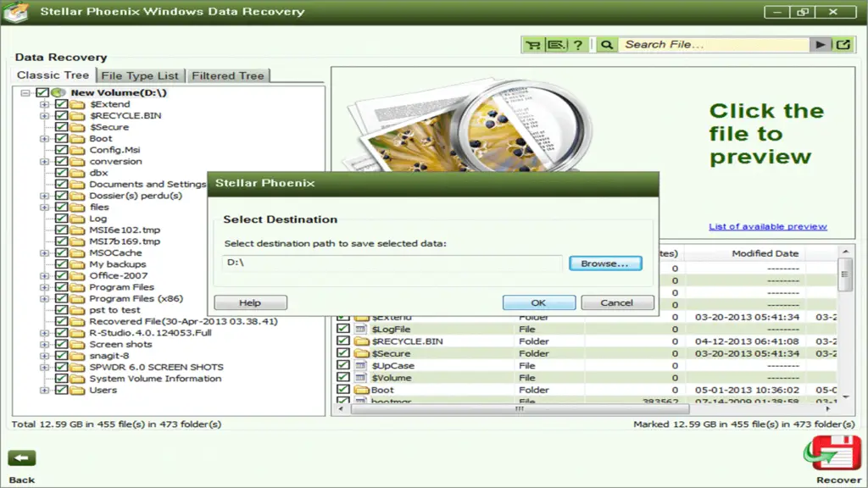Cancel the Select Destination dialog
The width and height of the screenshot is (868, 488).
pyautogui.click(x=617, y=302)
